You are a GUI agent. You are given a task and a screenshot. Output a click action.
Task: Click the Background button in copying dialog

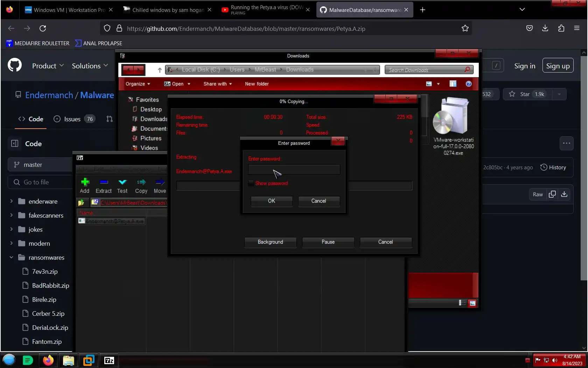(x=270, y=242)
